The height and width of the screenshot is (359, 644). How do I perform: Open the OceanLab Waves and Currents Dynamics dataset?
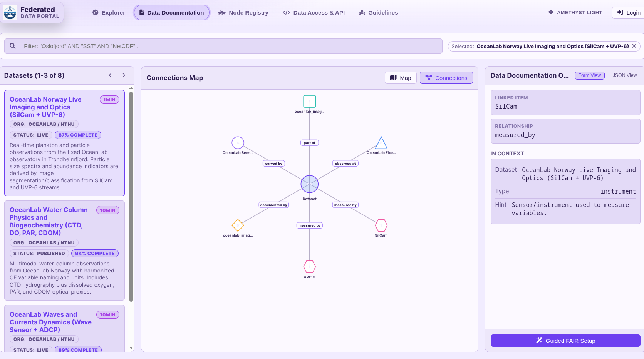tap(50, 322)
